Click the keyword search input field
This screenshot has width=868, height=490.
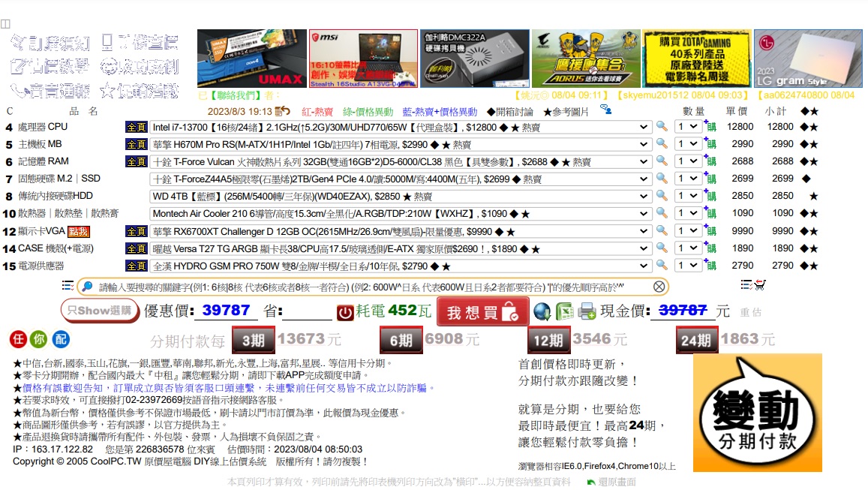pyautogui.click(x=372, y=287)
